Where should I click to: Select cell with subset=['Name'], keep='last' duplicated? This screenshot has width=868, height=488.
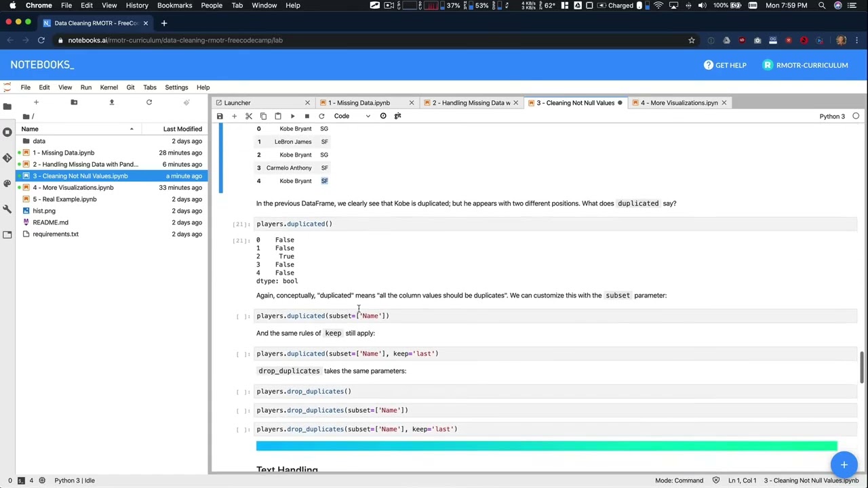(556, 354)
